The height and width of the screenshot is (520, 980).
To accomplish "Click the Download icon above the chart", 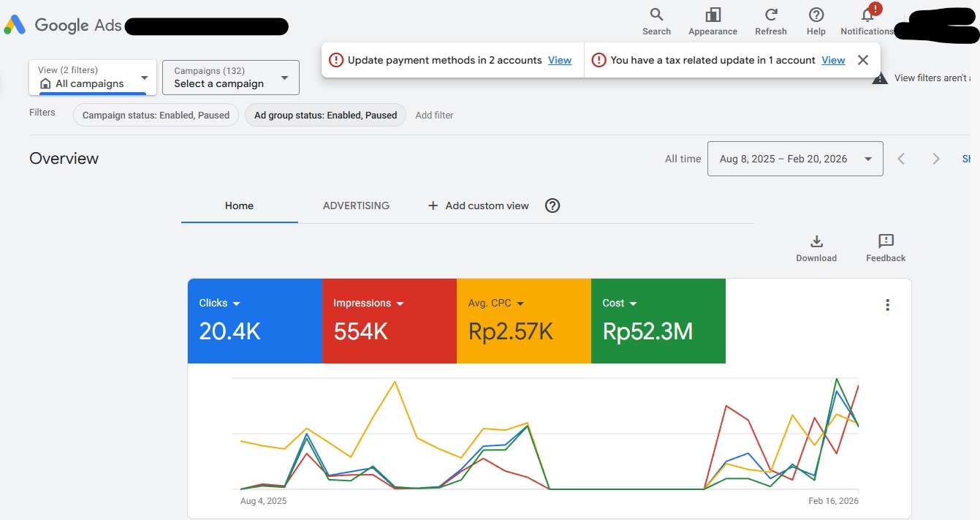I will [x=816, y=242].
